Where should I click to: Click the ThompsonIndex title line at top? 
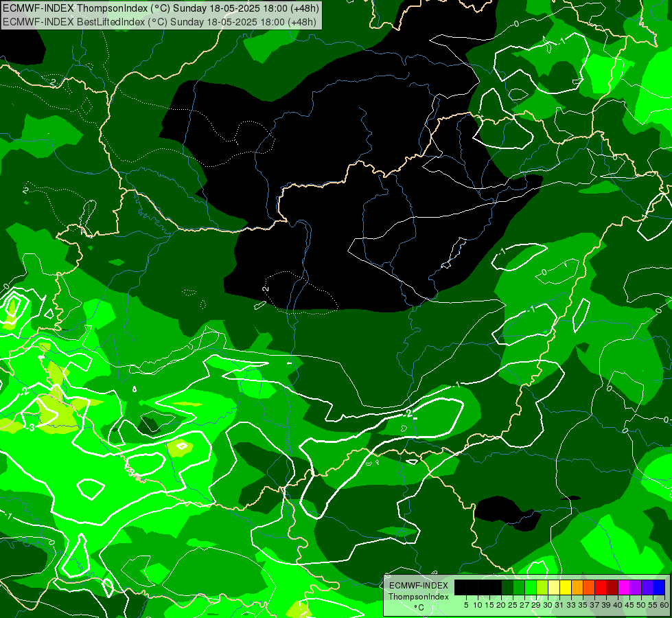tap(161, 8)
